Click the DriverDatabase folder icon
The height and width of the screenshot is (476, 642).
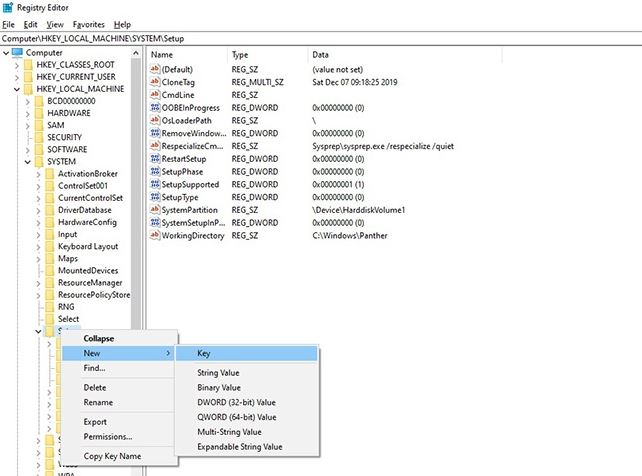50,210
